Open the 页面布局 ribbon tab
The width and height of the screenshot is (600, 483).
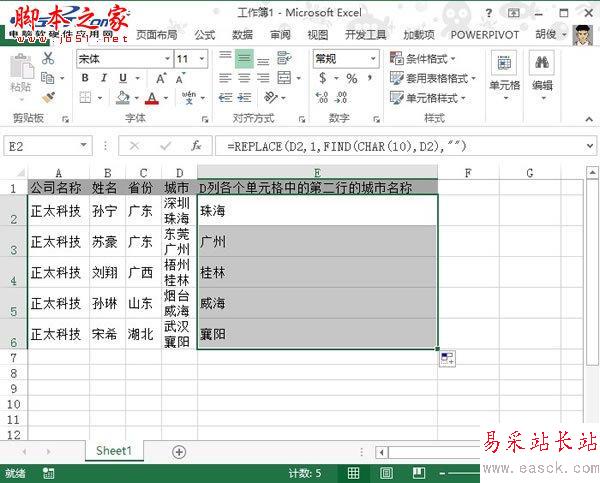pyautogui.click(x=157, y=34)
